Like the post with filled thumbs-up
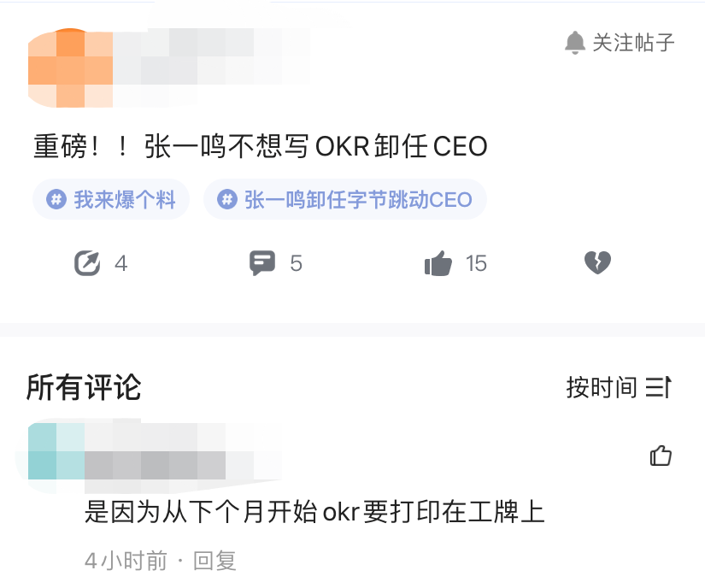The height and width of the screenshot is (588, 705). 438,263
